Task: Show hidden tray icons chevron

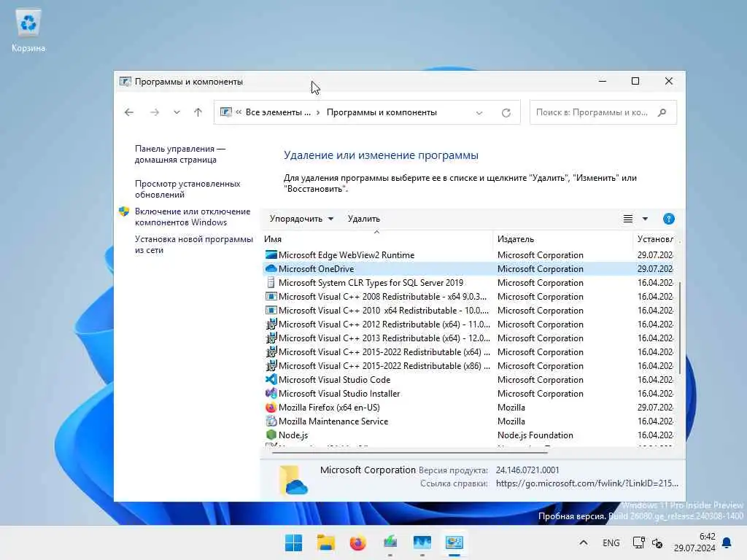Action: click(x=583, y=542)
